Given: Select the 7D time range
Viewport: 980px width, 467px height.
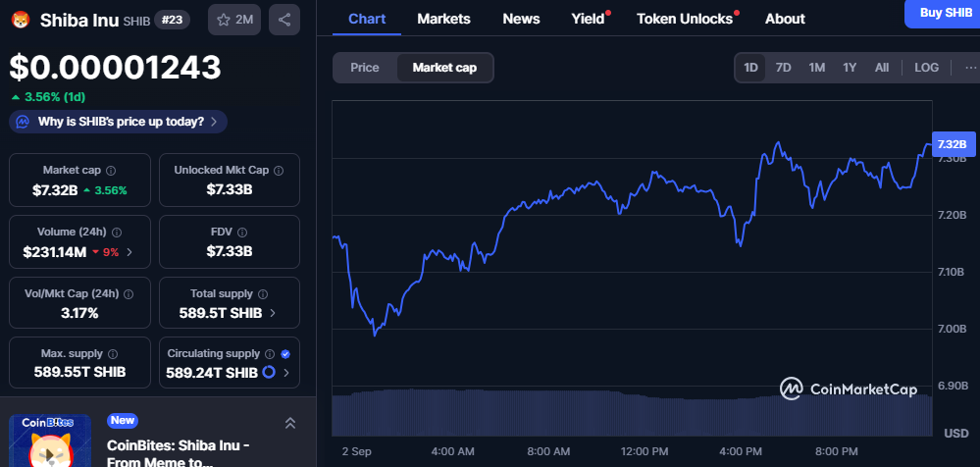Looking at the screenshot, I should click(x=783, y=68).
